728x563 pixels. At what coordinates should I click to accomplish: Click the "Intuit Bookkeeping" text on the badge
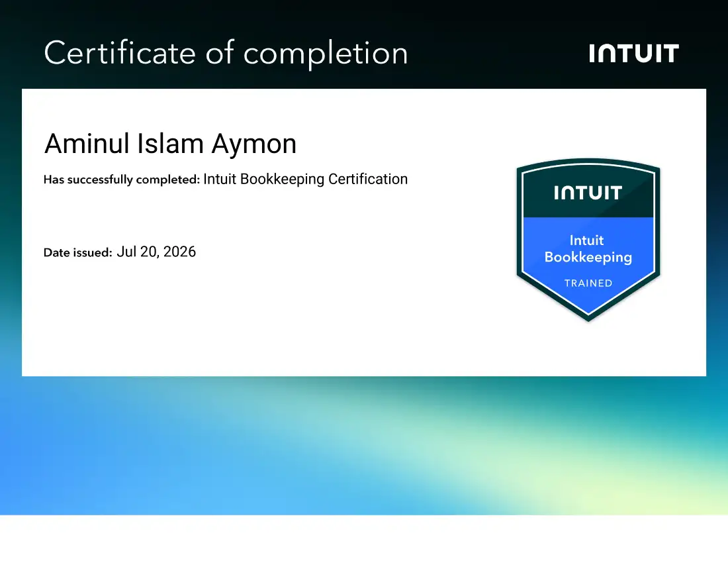(588, 249)
